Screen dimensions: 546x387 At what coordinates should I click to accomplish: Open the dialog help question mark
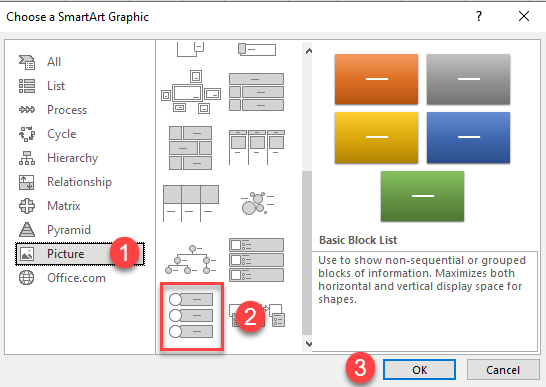479,16
